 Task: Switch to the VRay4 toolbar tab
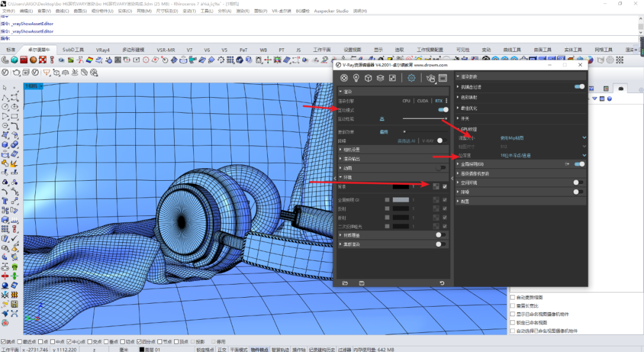click(103, 50)
